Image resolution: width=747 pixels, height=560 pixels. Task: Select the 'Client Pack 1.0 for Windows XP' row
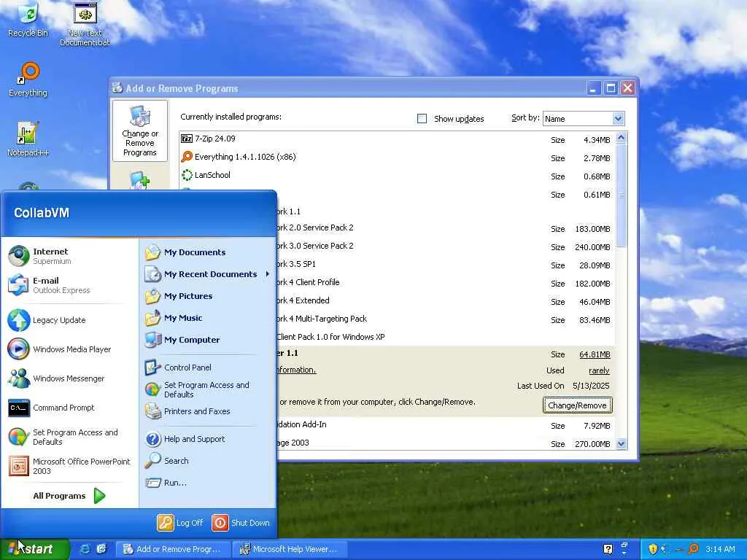tap(446, 337)
